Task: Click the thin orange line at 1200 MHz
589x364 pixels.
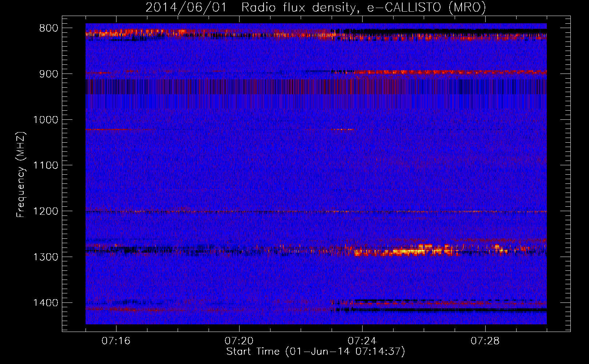Action: (316, 211)
